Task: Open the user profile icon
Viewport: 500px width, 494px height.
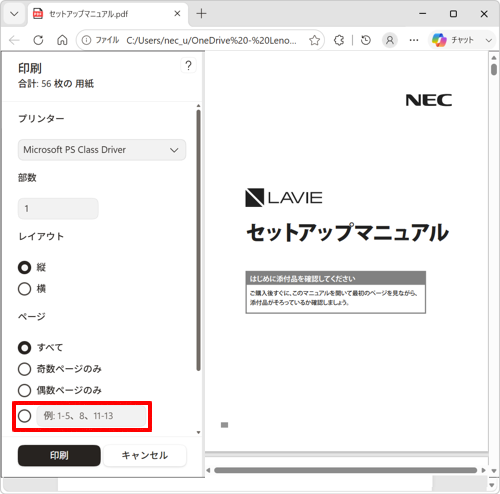Action: [390, 40]
